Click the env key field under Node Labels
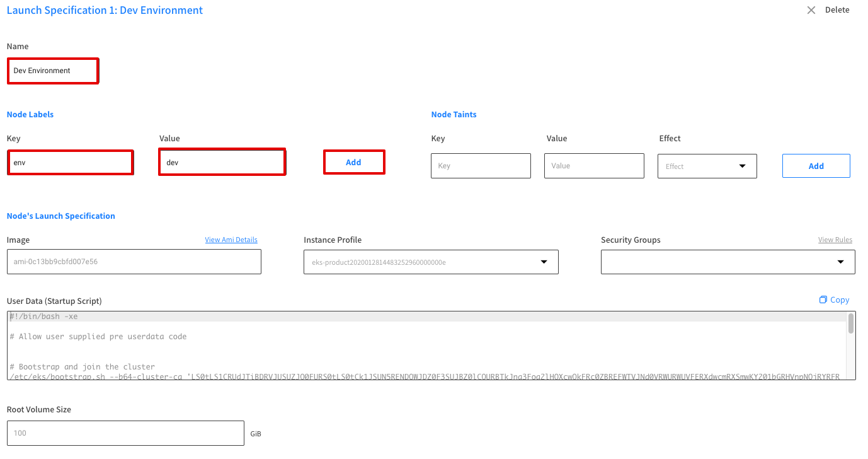 pyautogui.click(x=70, y=162)
